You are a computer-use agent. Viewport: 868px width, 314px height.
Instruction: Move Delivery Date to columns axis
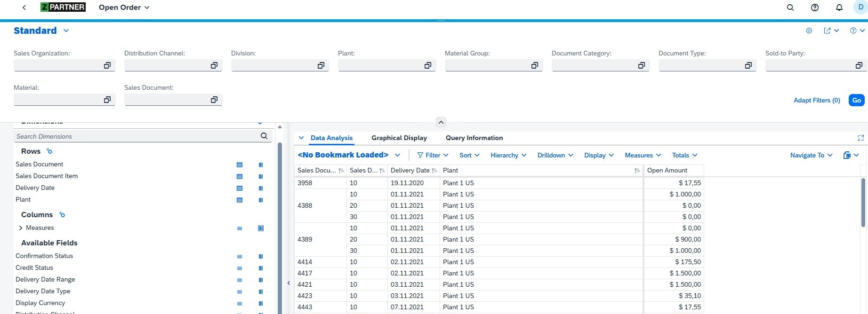point(261,188)
